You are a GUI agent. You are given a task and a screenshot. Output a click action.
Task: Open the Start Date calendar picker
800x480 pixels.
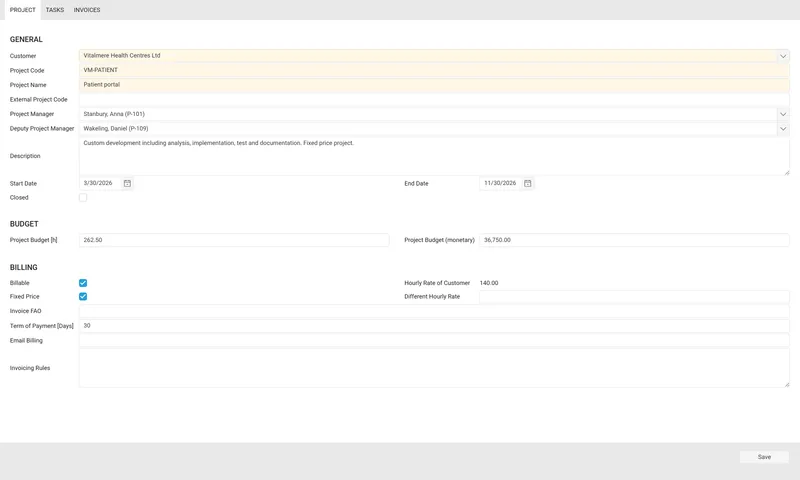click(x=127, y=183)
